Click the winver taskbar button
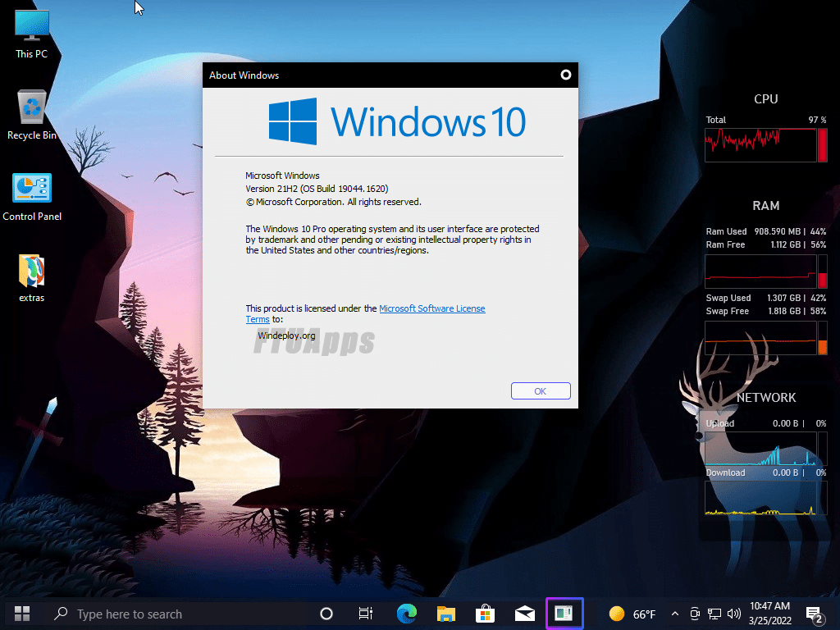This screenshot has height=630, width=840. [564, 613]
